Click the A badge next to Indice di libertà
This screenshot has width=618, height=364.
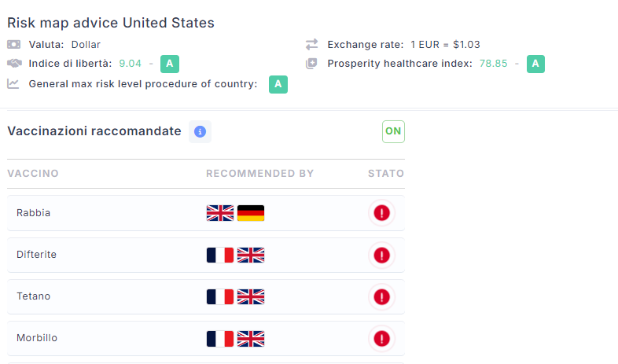170,64
